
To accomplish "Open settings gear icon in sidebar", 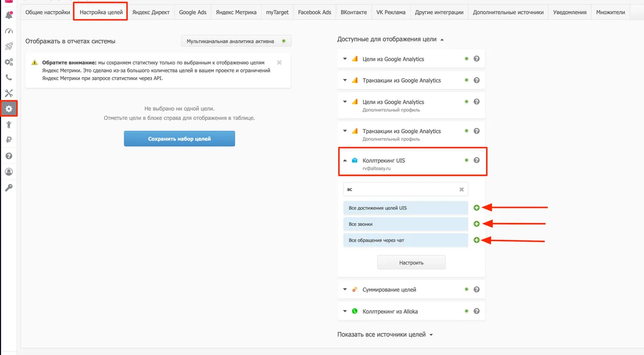I will (x=9, y=109).
